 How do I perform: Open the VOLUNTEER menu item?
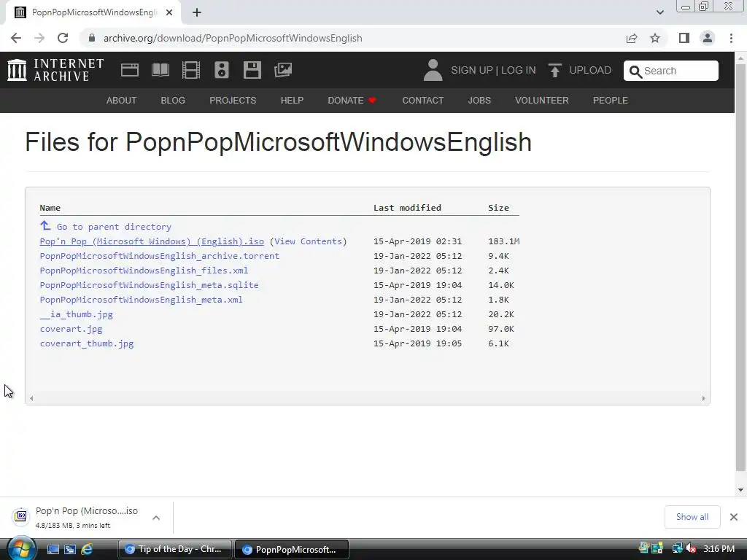coord(542,101)
